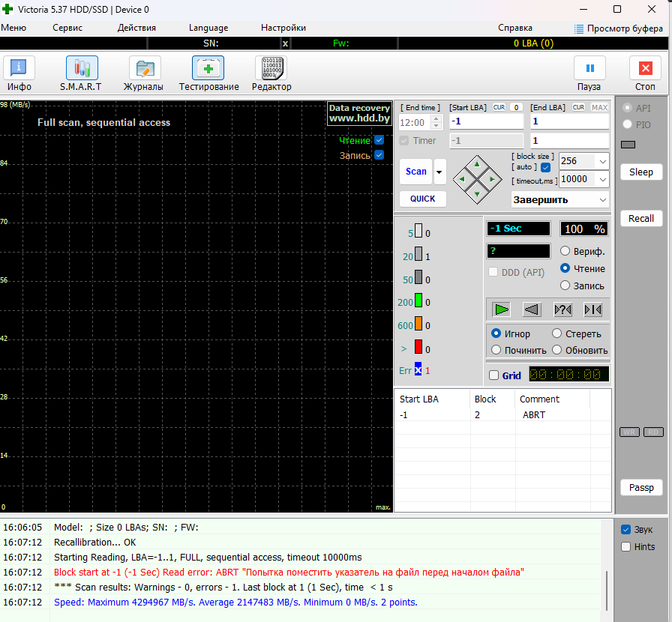This screenshot has height=622, width=672.
Task: Open the Журналы logs icon
Action: click(143, 69)
